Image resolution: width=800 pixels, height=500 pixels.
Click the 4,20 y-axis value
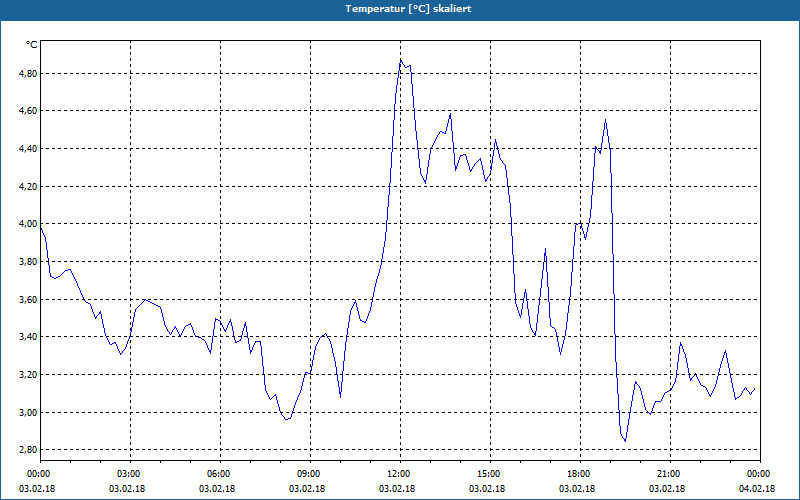click(x=27, y=186)
